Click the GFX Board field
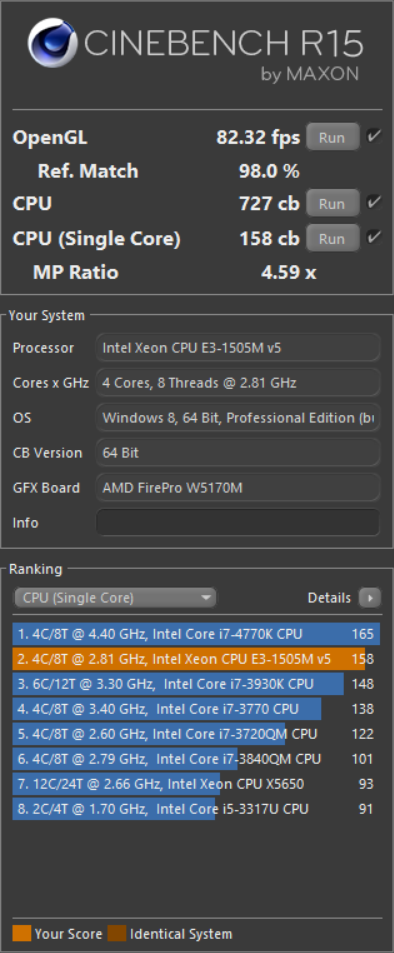The height and width of the screenshot is (953, 394). point(238,487)
